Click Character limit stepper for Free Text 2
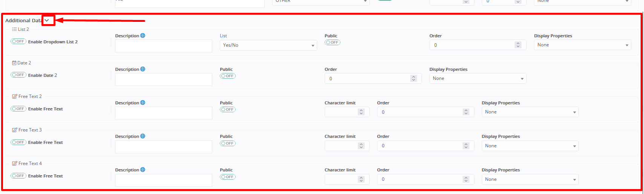Screen dimensions: 644x194 tap(361, 112)
